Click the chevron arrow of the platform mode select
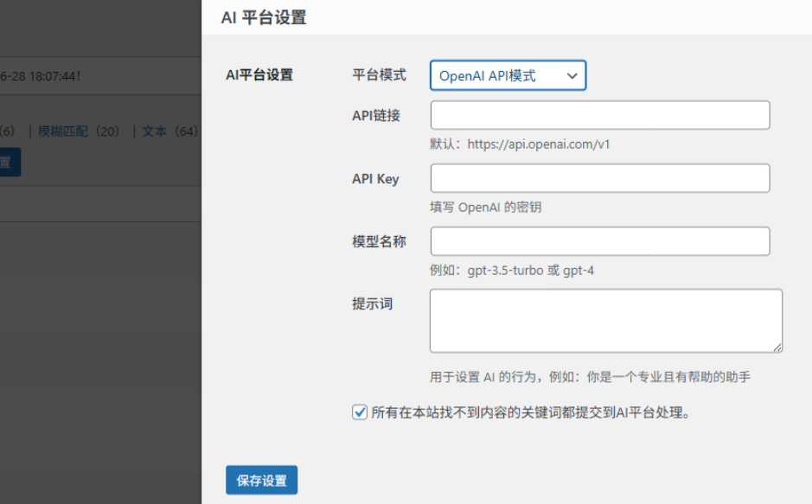 572,76
